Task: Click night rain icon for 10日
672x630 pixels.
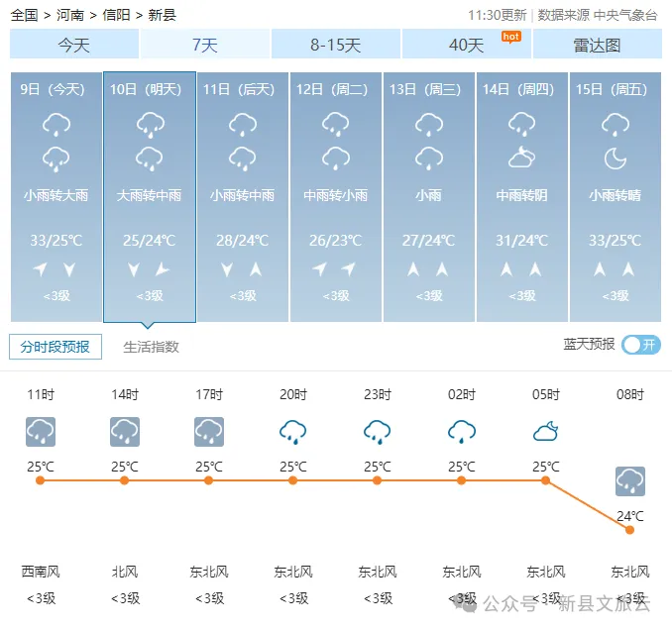Action: (149, 158)
